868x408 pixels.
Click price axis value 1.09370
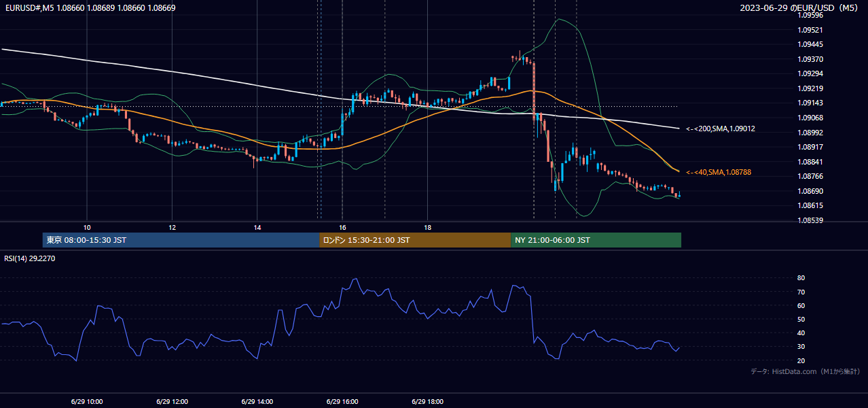point(810,59)
